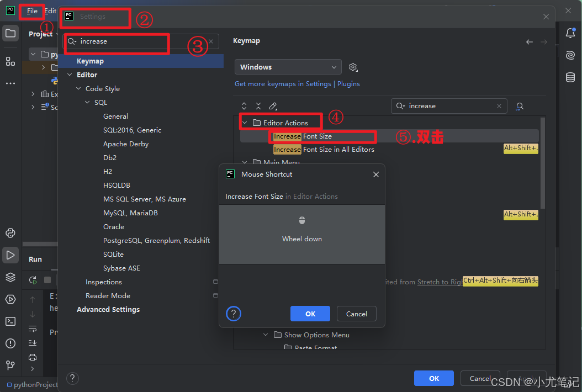Open the Run tool window icon

click(x=10, y=255)
